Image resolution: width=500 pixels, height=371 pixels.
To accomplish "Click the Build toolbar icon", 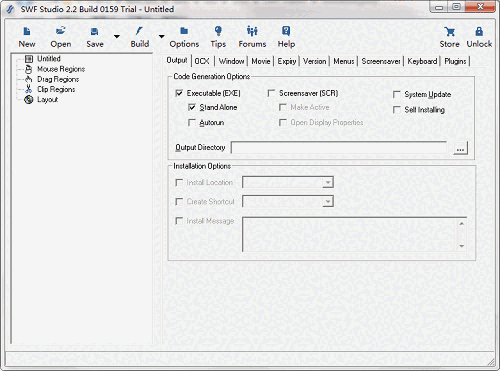I will [x=139, y=31].
